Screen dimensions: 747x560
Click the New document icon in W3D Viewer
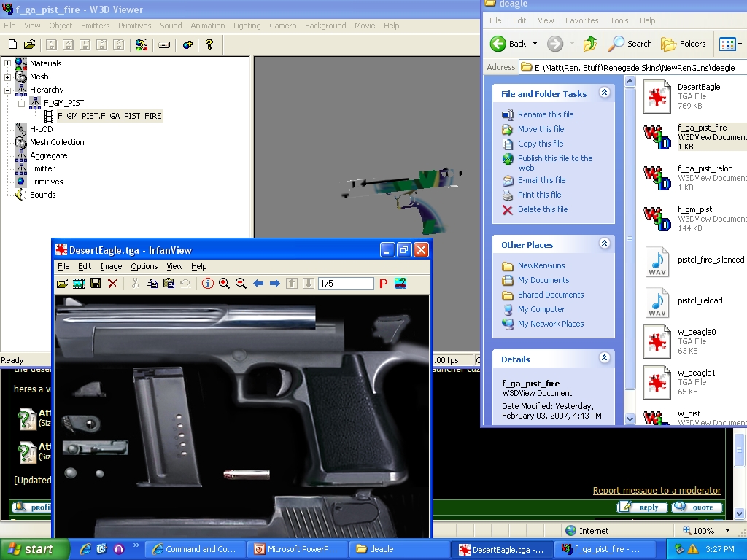[x=11, y=44]
